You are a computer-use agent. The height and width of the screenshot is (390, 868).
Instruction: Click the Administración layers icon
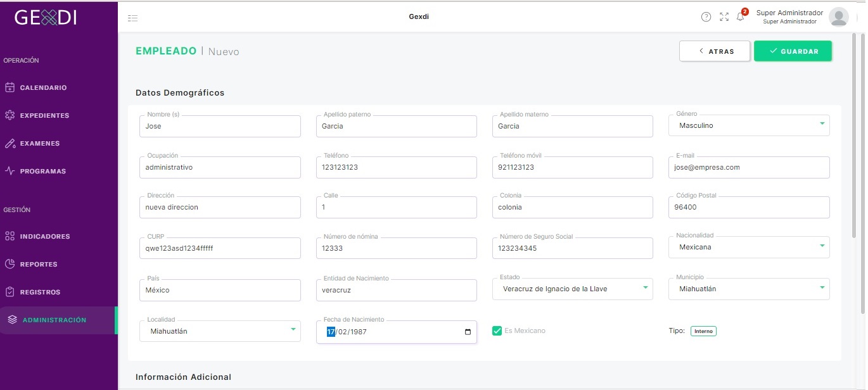click(x=13, y=320)
